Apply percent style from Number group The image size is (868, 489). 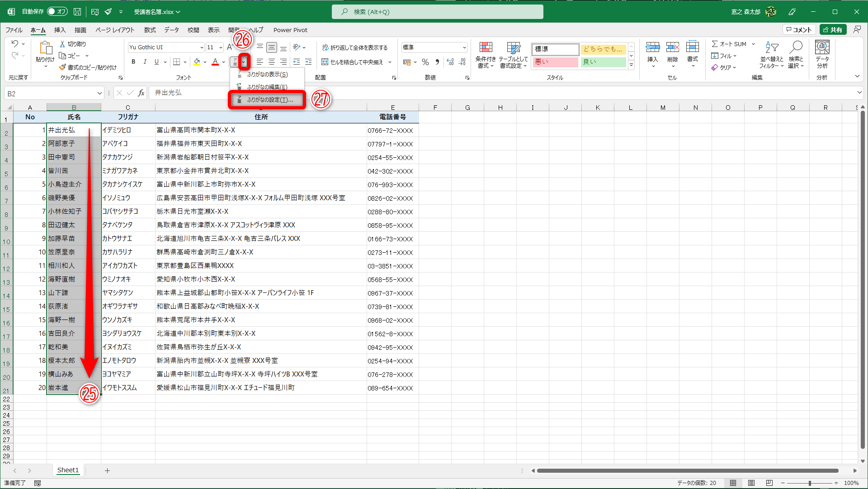tap(425, 62)
